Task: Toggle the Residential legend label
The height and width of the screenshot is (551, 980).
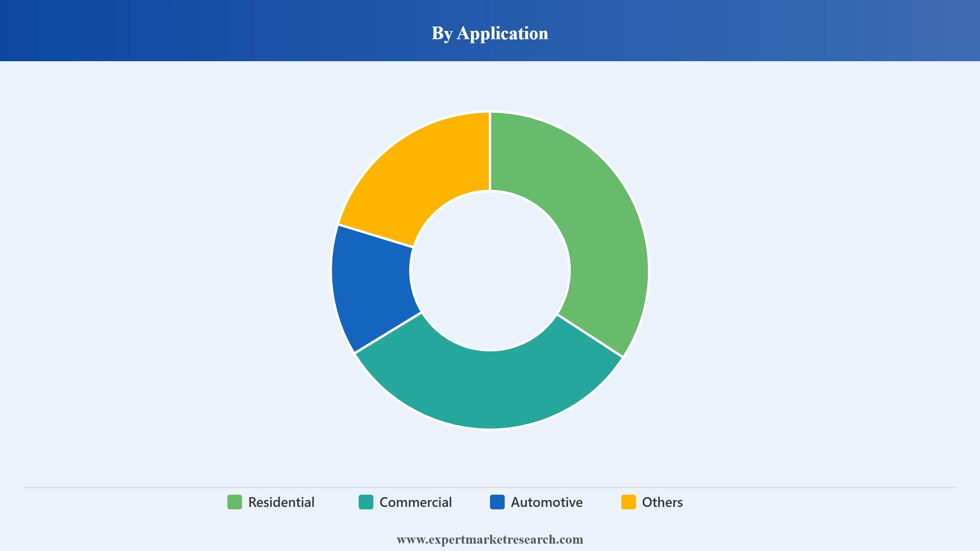Action: click(x=281, y=502)
